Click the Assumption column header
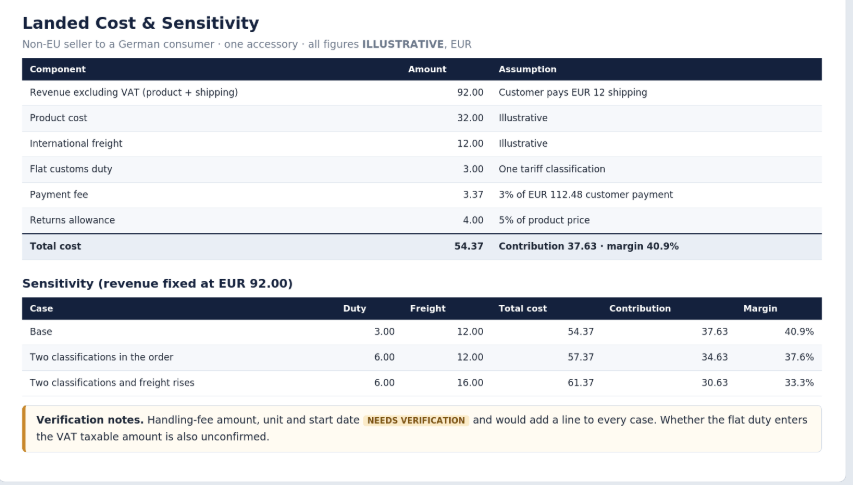Screen dimensions: 853x485 (527, 69)
